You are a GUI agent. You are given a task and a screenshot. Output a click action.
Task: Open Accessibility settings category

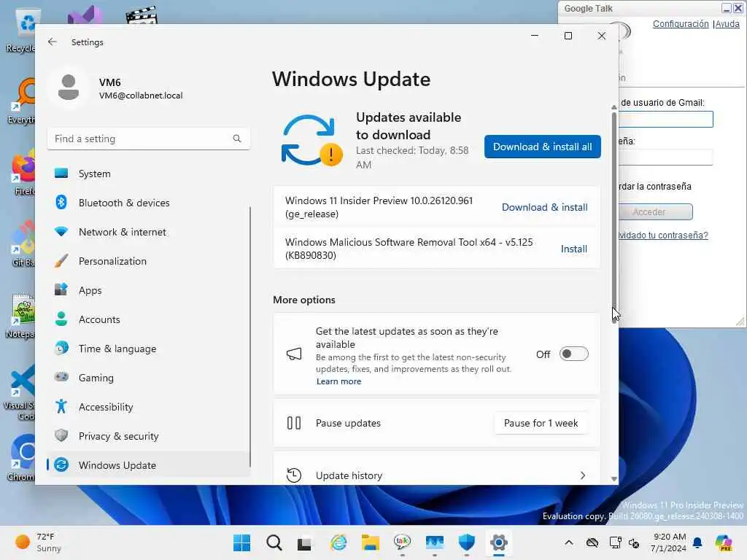click(x=148, y=407)
